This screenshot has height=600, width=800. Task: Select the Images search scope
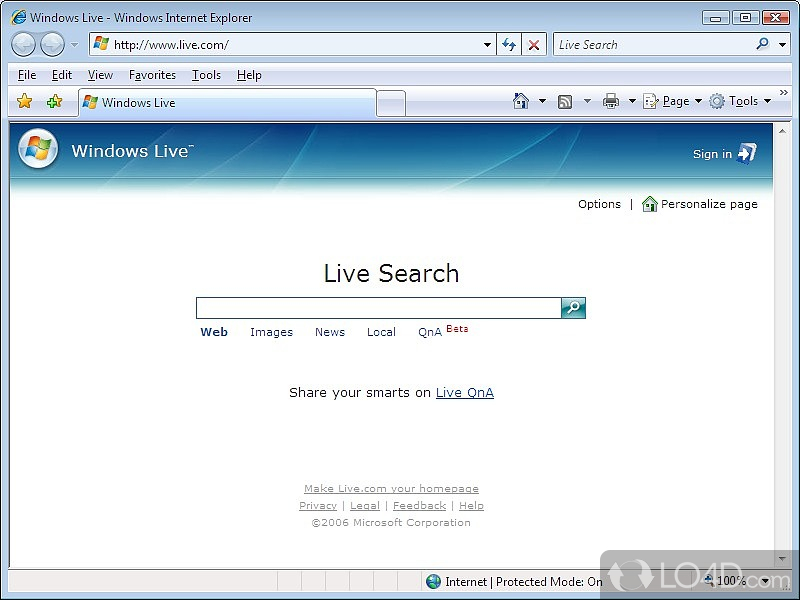coord(271,332)
